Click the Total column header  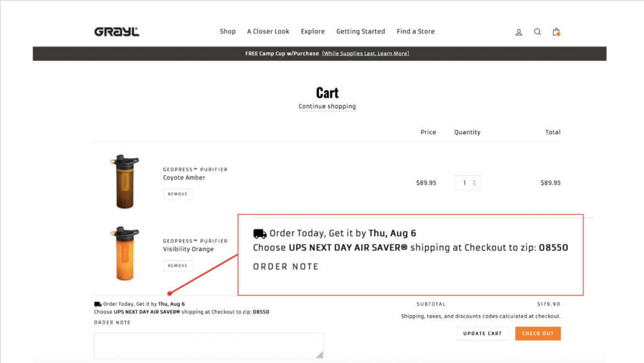[x=553, y=132]
